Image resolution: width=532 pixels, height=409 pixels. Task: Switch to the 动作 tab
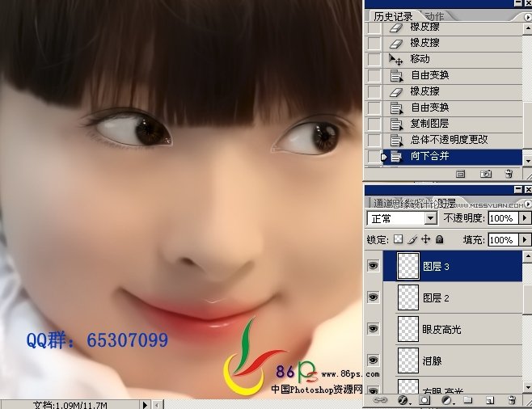434,16
